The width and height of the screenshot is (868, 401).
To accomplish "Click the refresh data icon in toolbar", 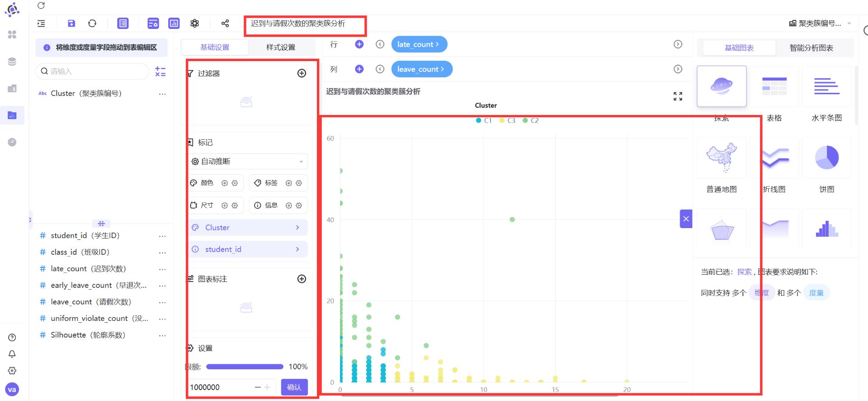I will coord(92,23).
